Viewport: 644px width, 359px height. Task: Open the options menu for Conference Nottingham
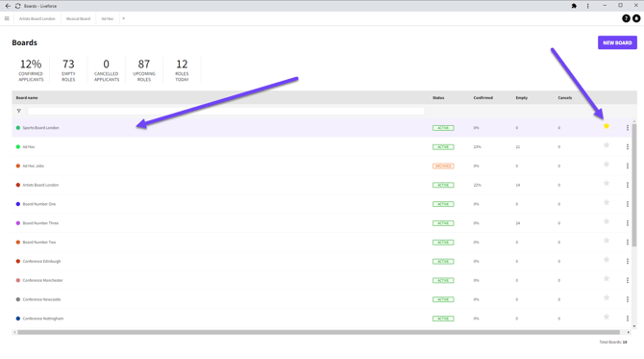(x=627, y=319)
